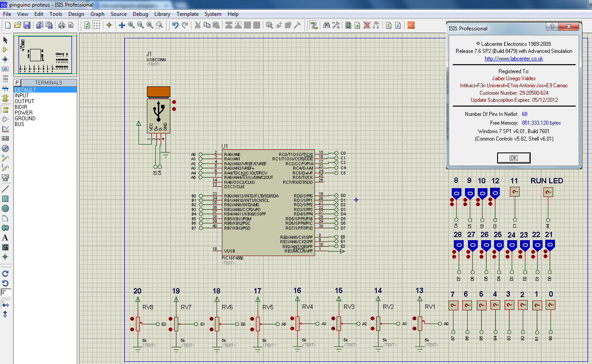Click the Rotate Clockwise icon

coord(5,273)
